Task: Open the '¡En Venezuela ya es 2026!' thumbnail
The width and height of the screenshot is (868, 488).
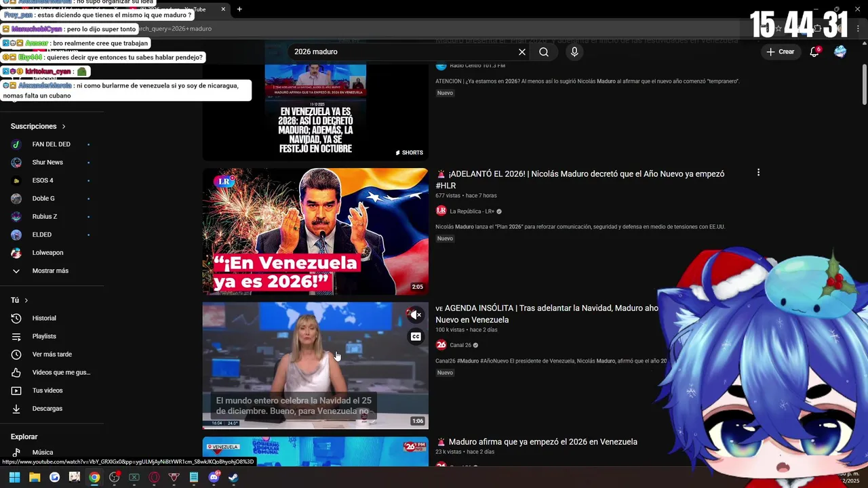Action: (315, 232)
